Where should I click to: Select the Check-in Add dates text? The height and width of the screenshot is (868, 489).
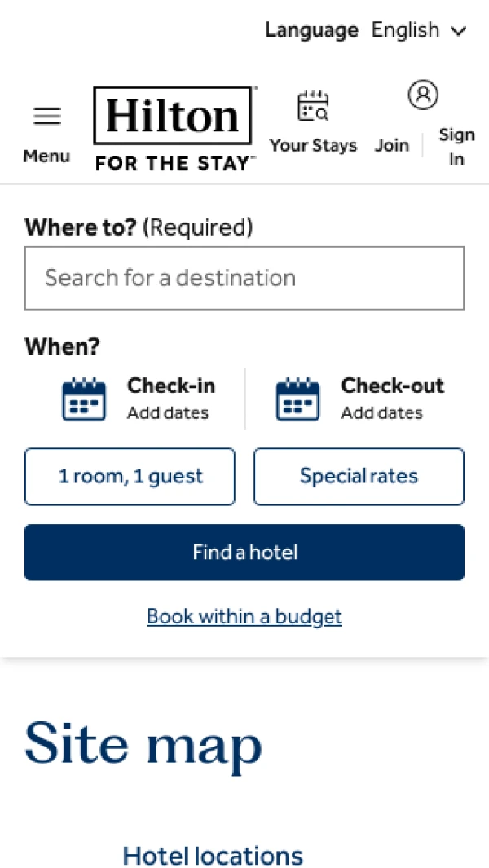point(168,413)
